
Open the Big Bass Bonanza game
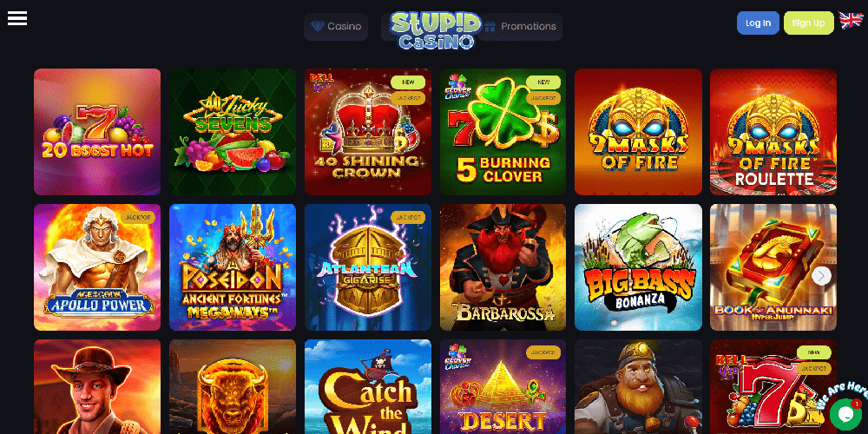coord(638,267)
